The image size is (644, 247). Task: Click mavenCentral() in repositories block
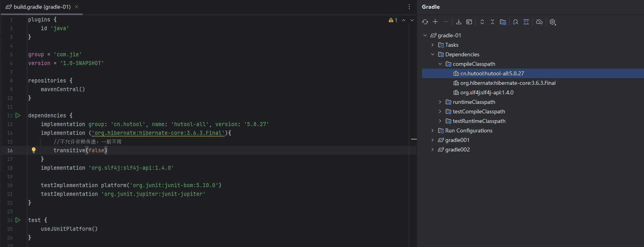(63, 89)
